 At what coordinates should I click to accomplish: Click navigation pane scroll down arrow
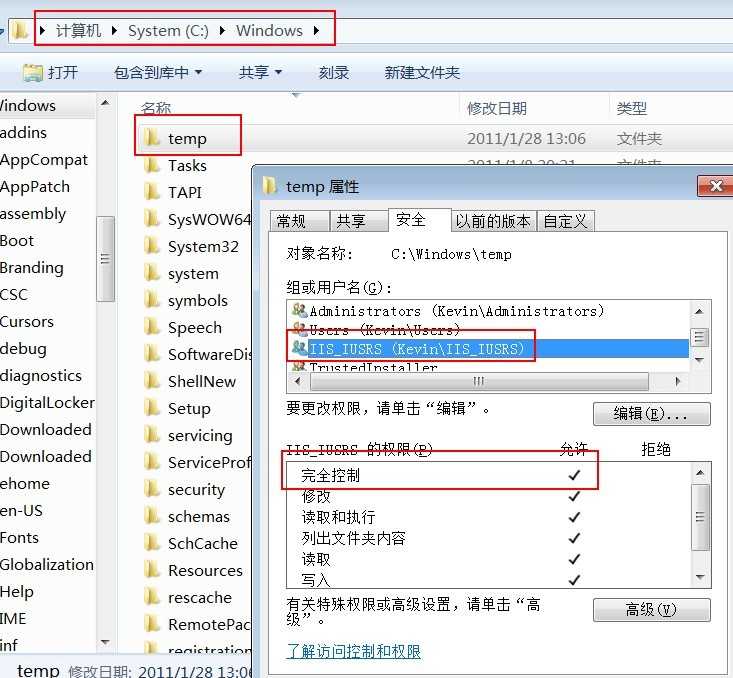pyautogui.click(x=105, y=642)
